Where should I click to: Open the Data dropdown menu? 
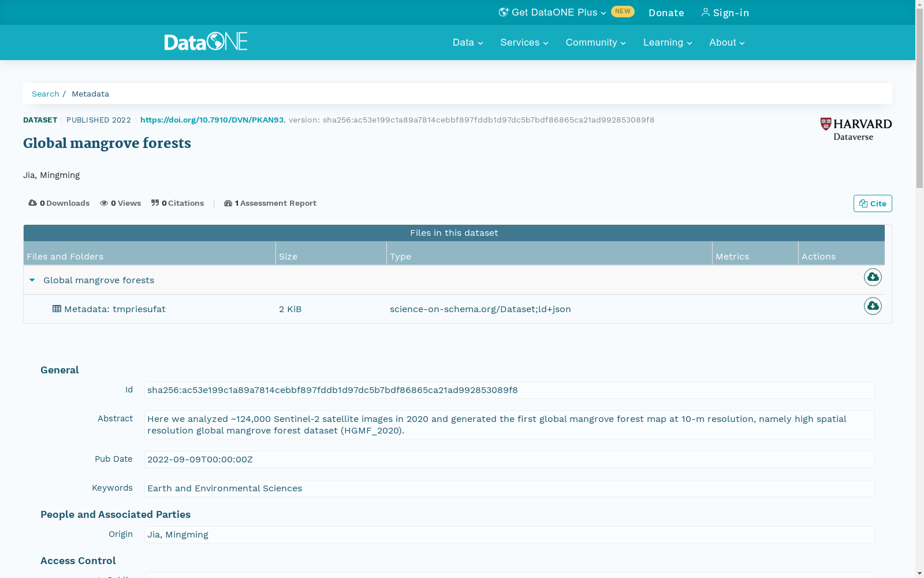468,42
